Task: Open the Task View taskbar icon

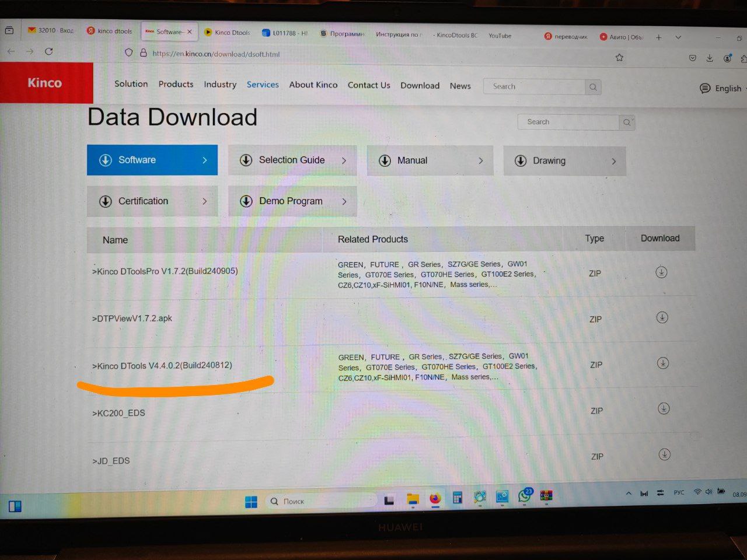Action: [389, 500]
